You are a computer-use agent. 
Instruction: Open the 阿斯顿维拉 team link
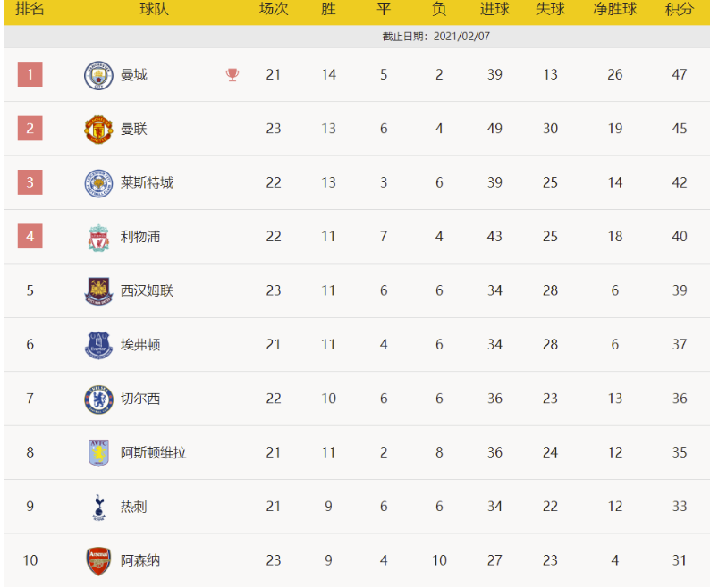[154, 453]
